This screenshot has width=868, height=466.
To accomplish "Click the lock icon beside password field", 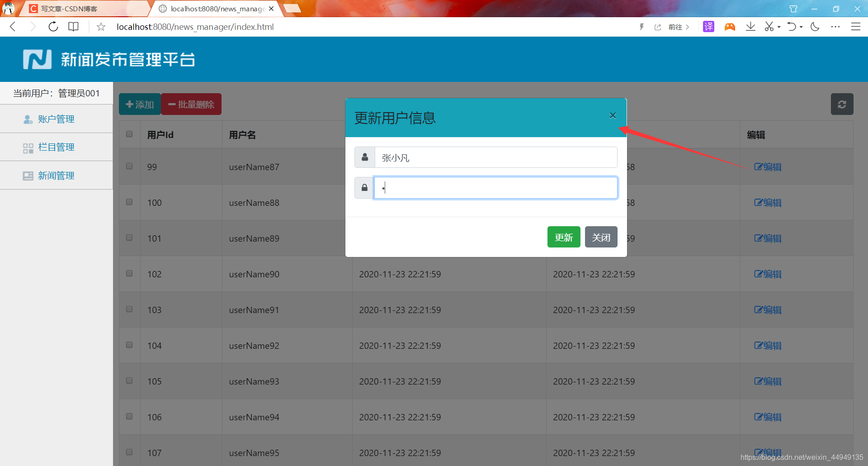I will (364, 187).
